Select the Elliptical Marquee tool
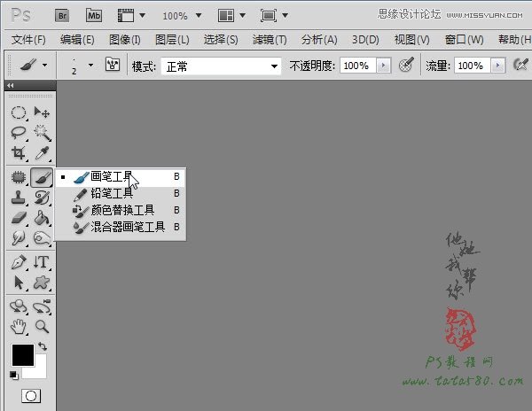The width and height of the screenshot is (532, 411). click(18, 112)
